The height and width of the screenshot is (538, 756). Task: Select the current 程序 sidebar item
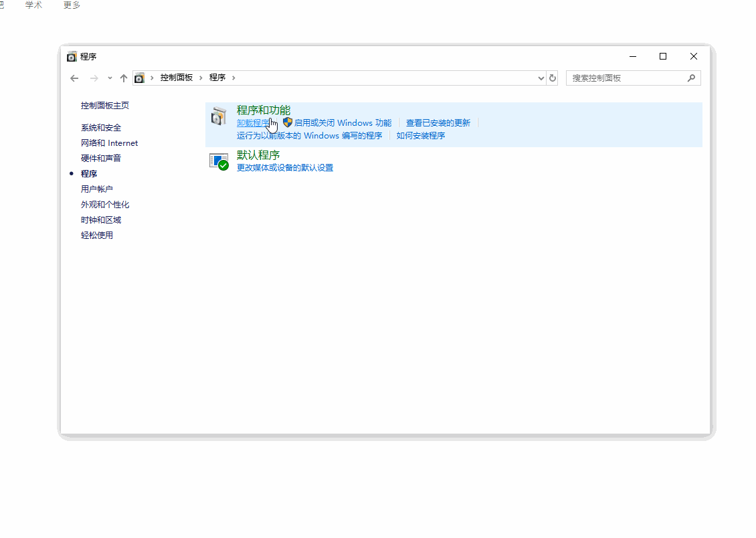[89, 173]
